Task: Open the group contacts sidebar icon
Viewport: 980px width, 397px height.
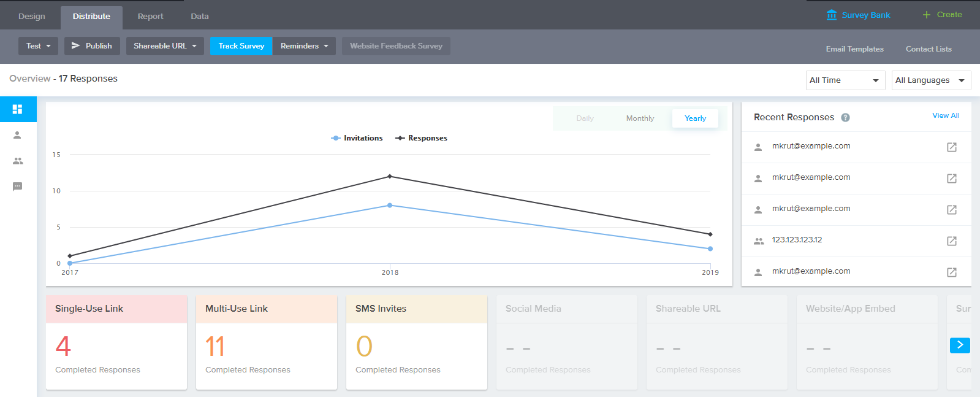Action: [x=17, y=161]
